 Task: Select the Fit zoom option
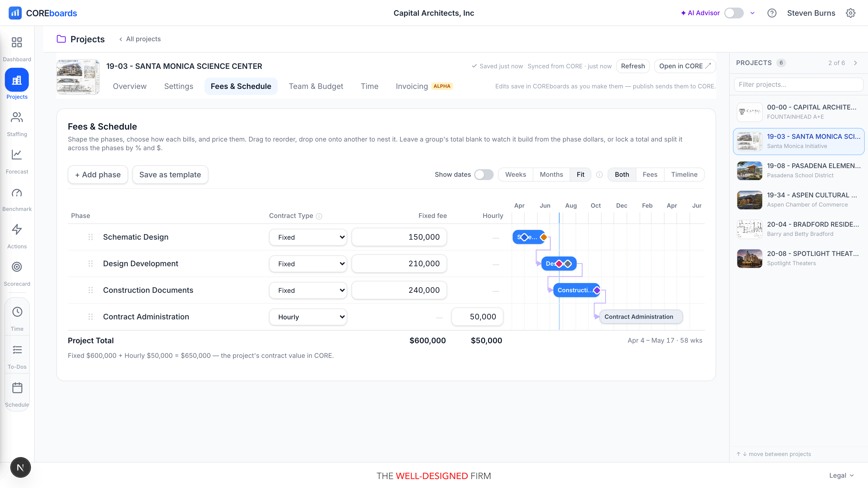(x=580, y=174)
